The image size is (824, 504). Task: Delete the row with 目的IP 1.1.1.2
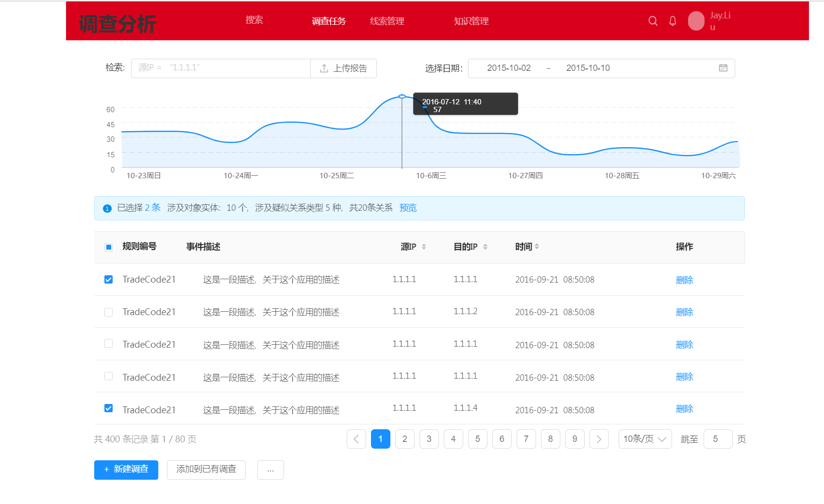pyautogui.click(x=685, y=312)
